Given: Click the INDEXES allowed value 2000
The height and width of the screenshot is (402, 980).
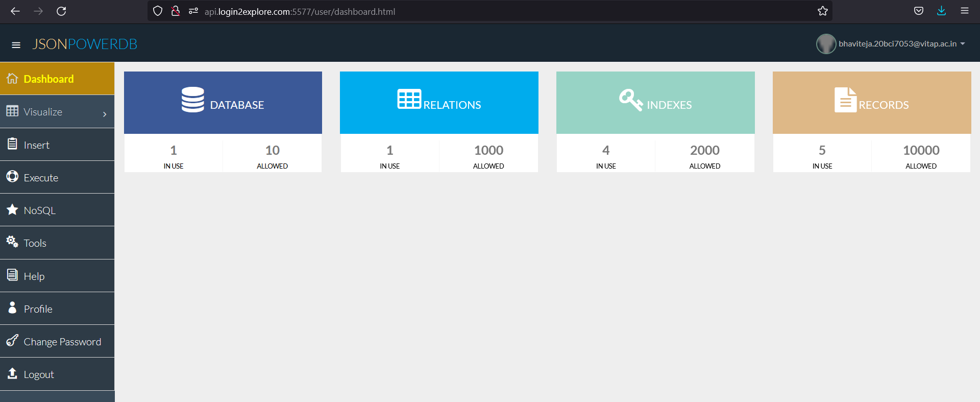Looking at the screenshot, I should (704, 150).
